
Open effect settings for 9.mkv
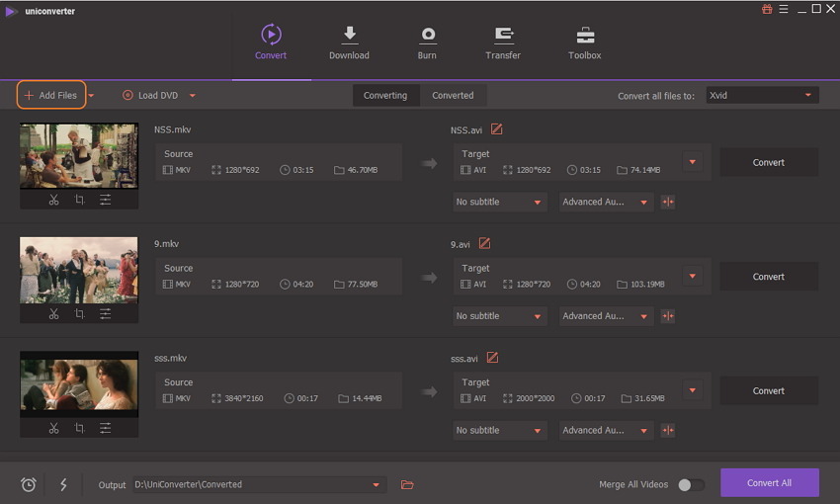coord(105,314)
